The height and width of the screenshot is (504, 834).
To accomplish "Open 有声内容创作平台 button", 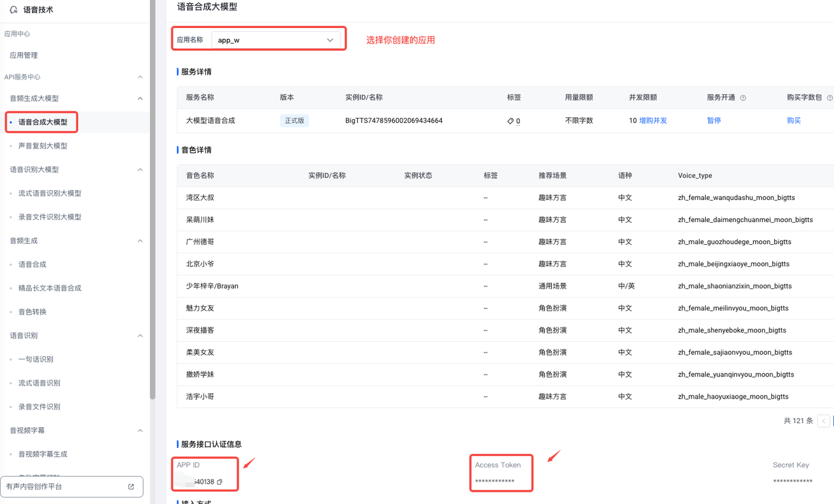I will click(x=72, y=486).
